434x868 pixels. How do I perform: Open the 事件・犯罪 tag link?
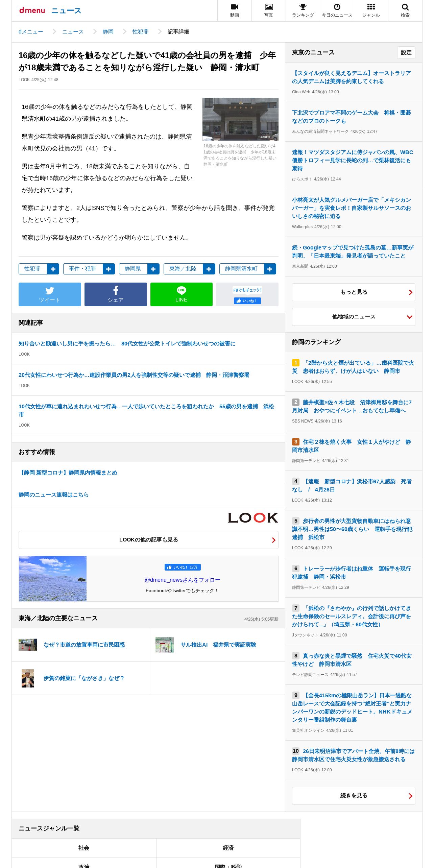(83, 269)
